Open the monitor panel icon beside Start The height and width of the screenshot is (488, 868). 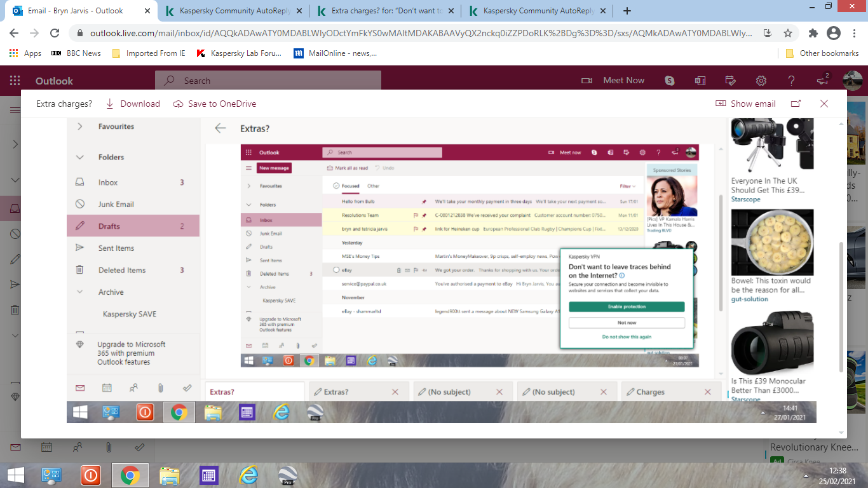[51, 475]
